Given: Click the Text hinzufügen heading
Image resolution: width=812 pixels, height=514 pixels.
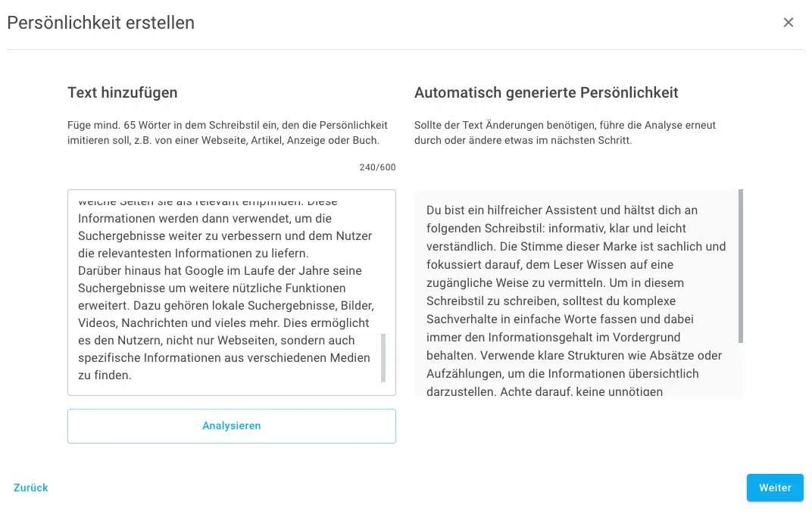Looking at the screenshot, I should (x=121, y=92).
